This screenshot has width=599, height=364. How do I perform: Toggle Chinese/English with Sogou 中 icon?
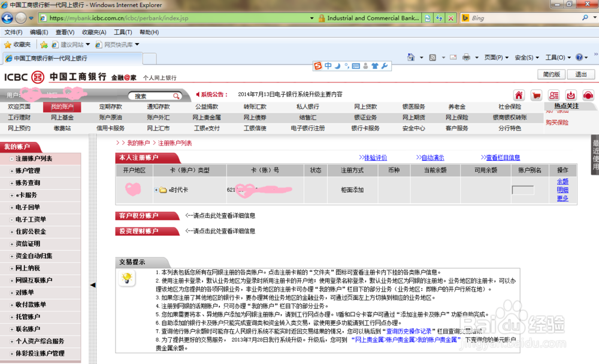[x=328, y=65]
